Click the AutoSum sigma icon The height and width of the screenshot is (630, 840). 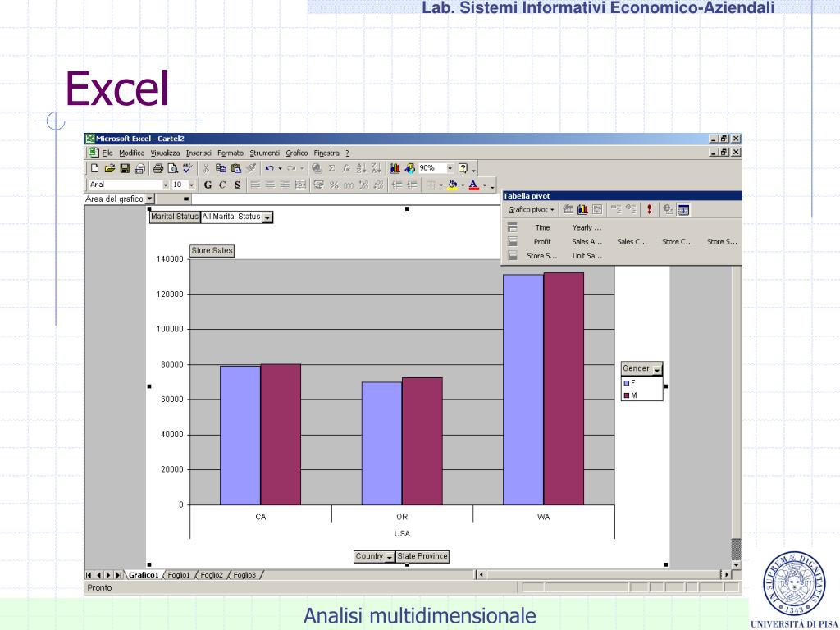[331, 168]
